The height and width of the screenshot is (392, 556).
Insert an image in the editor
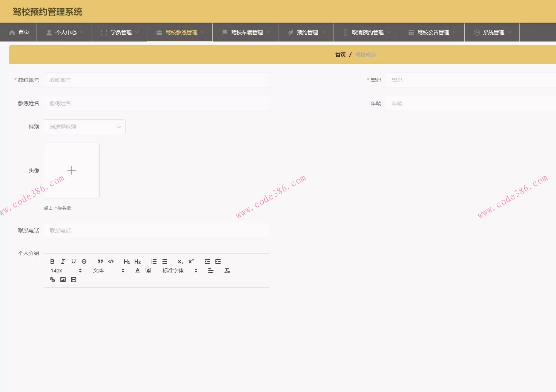coord(63,280)
